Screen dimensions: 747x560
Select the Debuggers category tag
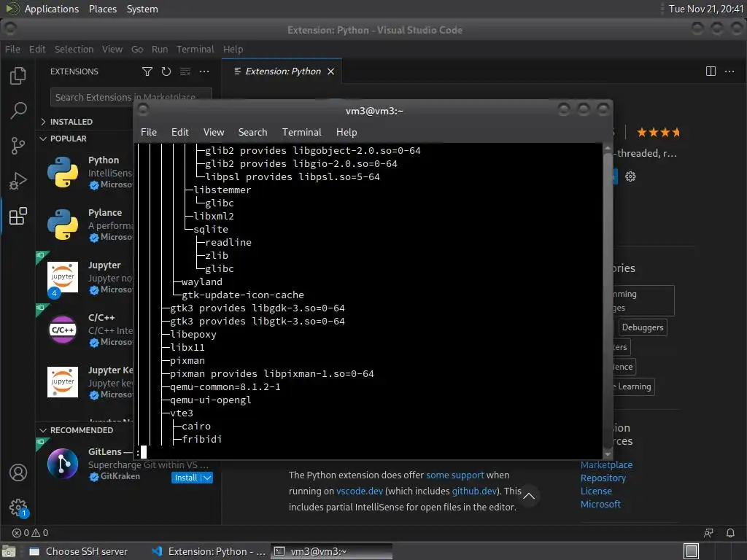point(642,327)
